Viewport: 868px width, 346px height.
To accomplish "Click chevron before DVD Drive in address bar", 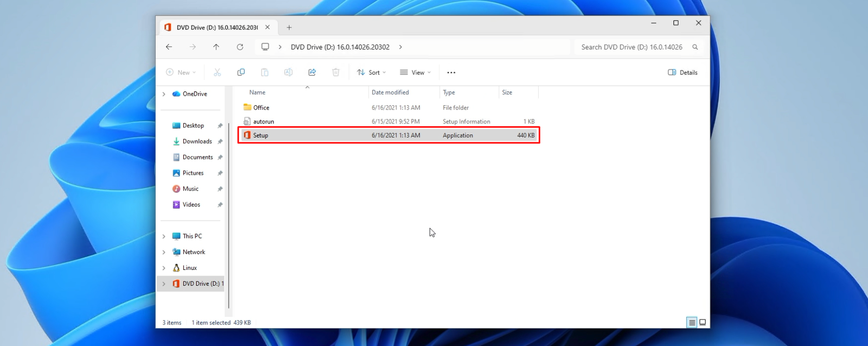I will pyautogui.click(x=280, y=47).
